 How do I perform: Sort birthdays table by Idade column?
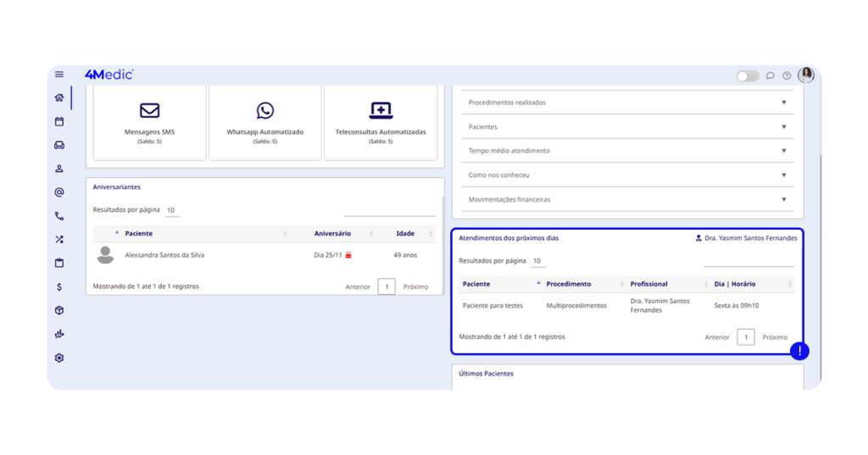(x=405, y=233)
